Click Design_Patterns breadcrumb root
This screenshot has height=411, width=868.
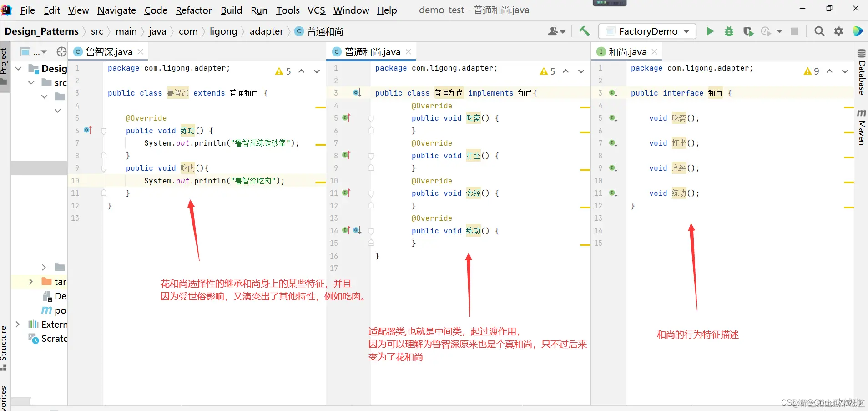tap(41, 31)
